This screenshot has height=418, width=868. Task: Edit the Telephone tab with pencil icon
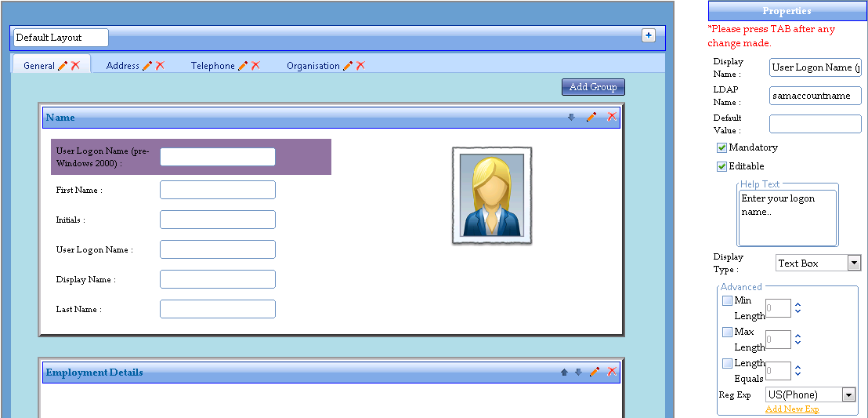coord(243,65)
